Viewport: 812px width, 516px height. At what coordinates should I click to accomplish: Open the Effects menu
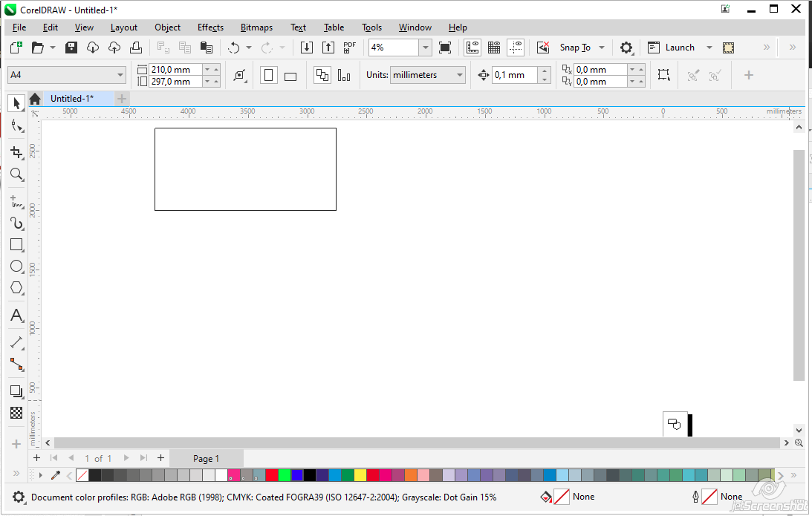[x=210, y=27]
